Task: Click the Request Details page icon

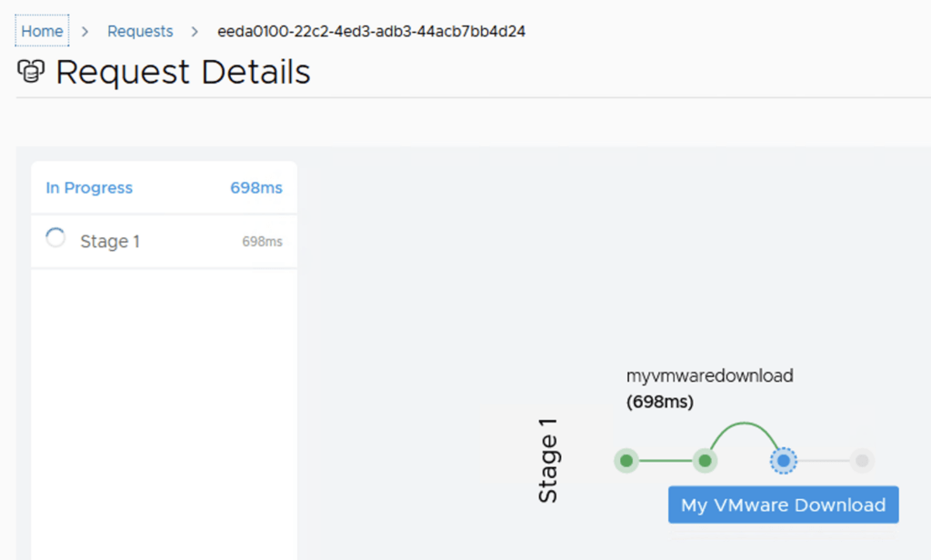Action: [x=31, y=71]
